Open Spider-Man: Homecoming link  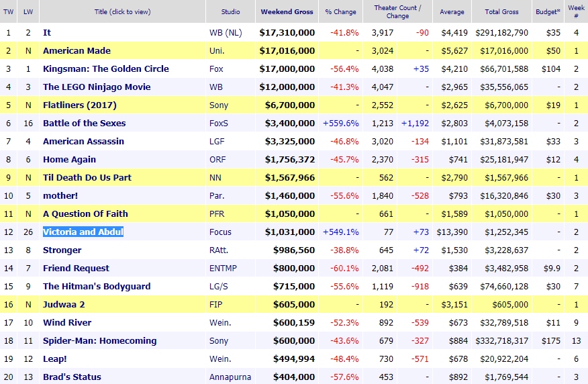click(x=100, y=340)
